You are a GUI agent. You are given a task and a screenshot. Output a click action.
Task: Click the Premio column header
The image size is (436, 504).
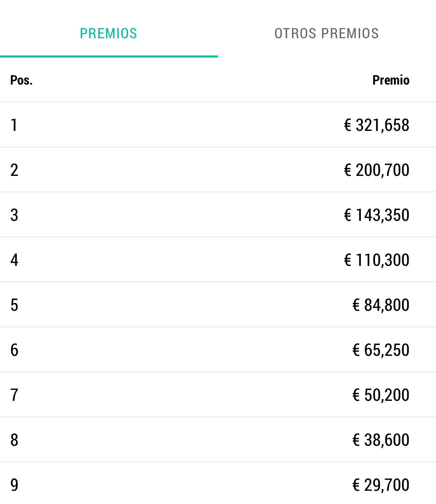point(391,80)
